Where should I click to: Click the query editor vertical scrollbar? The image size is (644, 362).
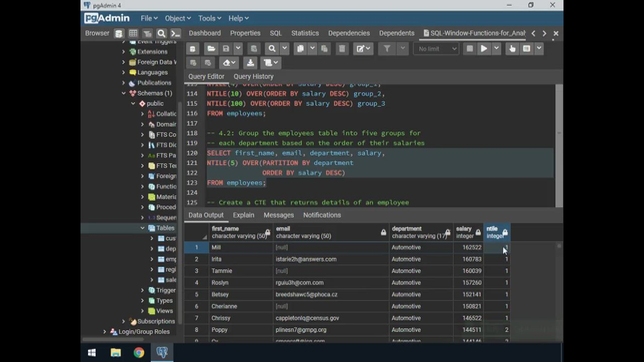(x=559, y=146)
